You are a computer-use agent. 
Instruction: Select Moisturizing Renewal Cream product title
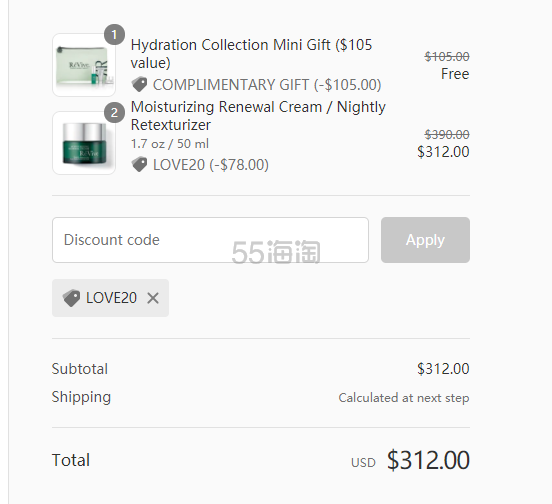tap(258, 116)
